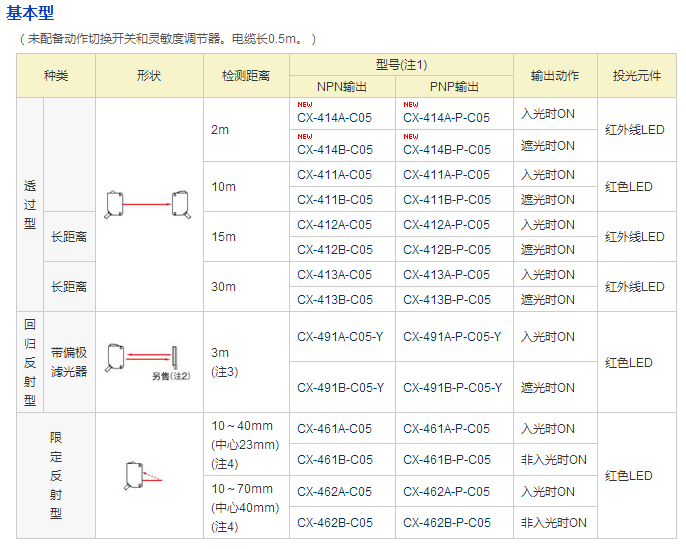Screen dimensions: 686x549
Task: Click NEW badge above CX-414B-P-C05
Action: click(x=410, y=136)
